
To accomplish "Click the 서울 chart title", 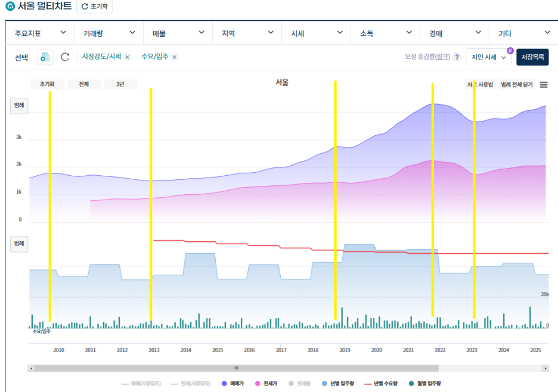I will (x=282, y=82).
